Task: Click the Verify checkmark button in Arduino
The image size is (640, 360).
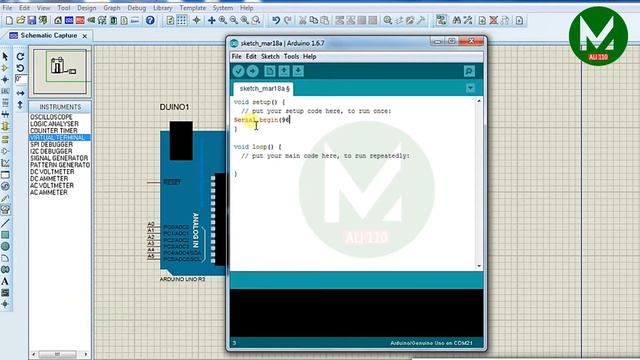Action: [238, 71]
